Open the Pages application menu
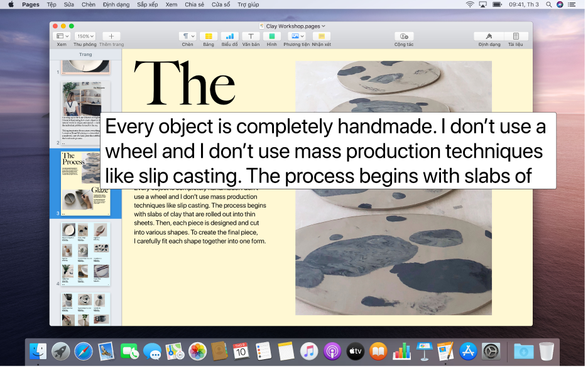The height and width of the screenshot is (368, 588). (31, 4)
